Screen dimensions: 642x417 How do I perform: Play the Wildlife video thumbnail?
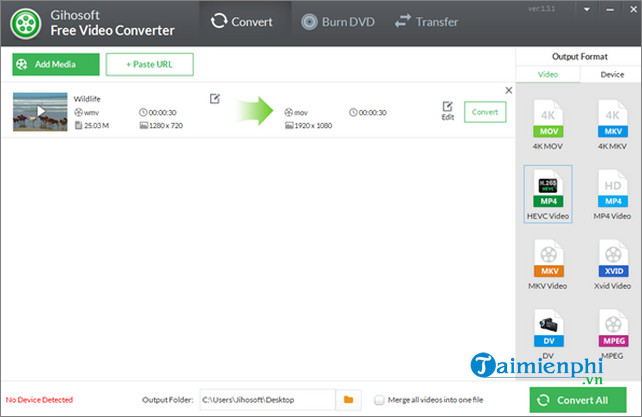click(40, 111)
